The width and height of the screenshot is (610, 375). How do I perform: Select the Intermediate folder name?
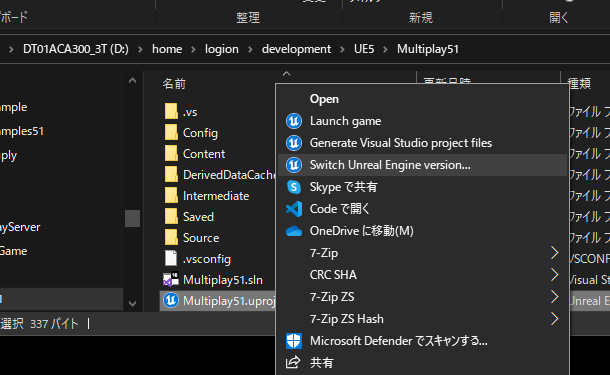[216, 196]
